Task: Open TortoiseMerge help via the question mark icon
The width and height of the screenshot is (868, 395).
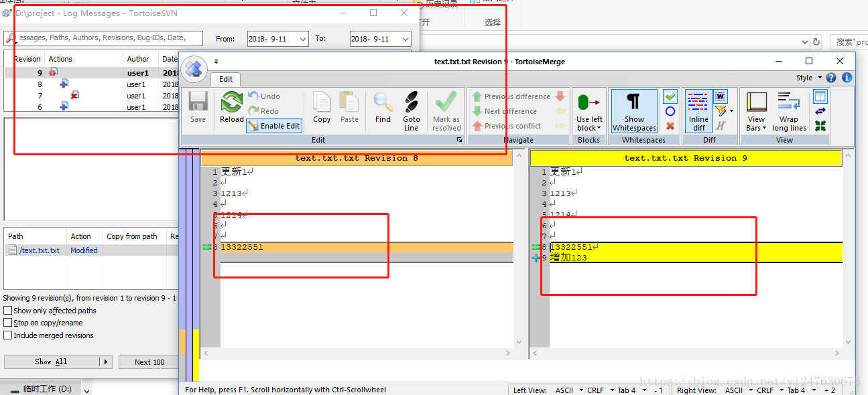Action: [x=831, y=78]
